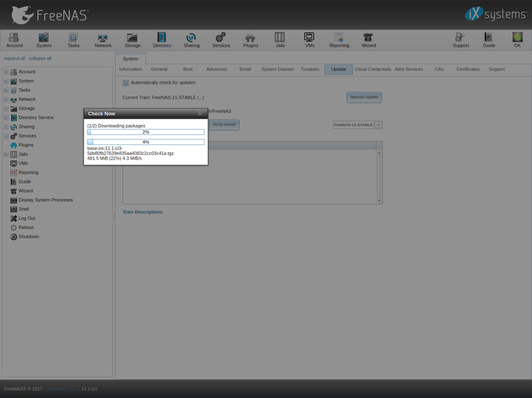This screenshot has width=532, height=398.
Task: Open the Plugins toolbar icon
Action: [x=251, y=40]
